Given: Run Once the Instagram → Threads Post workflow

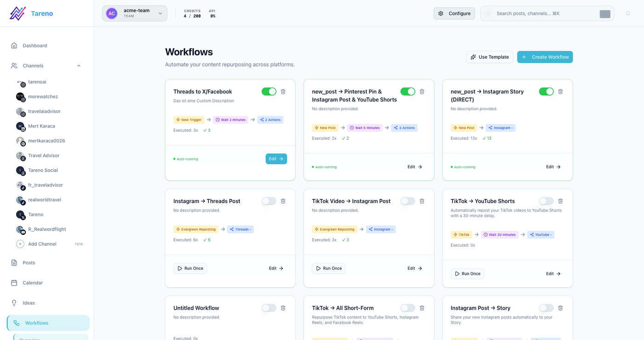Looking at the screenshot, I should [x=190, y=268].
